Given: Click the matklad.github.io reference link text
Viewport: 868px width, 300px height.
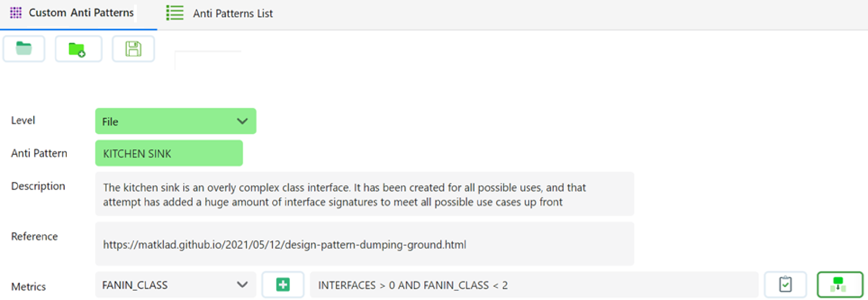Looking at the screenshot, I should pyautogui.click(x=284, y=244).
